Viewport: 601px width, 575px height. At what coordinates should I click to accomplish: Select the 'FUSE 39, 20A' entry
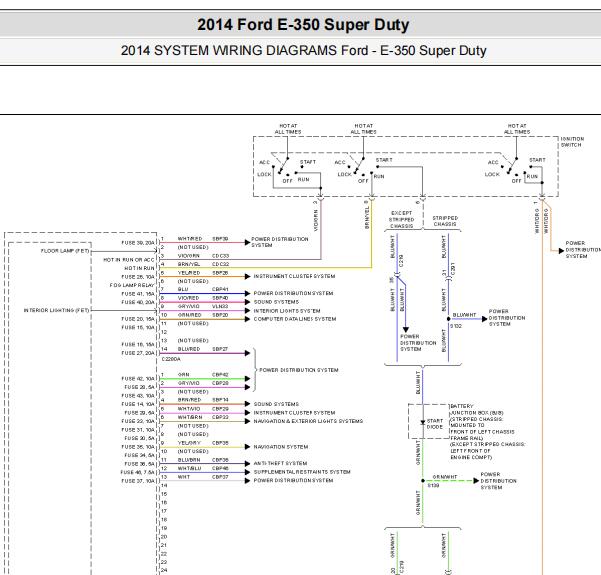click(x=138, y=243)
